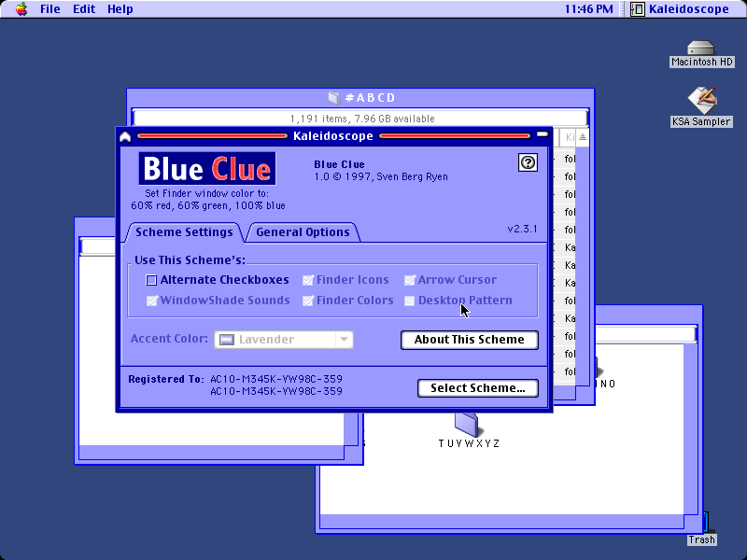Click the help question mark icon
The height and width of the screenshot is (560, 747).
(528, 162)
